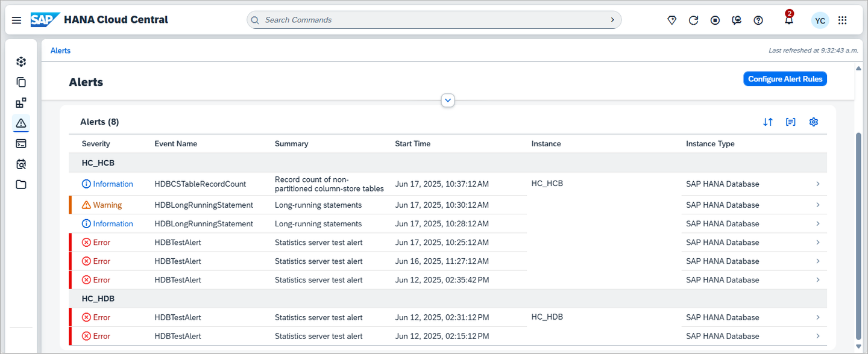
Task: Open the calendar search sidebar icon
Action: coord(21,164)
